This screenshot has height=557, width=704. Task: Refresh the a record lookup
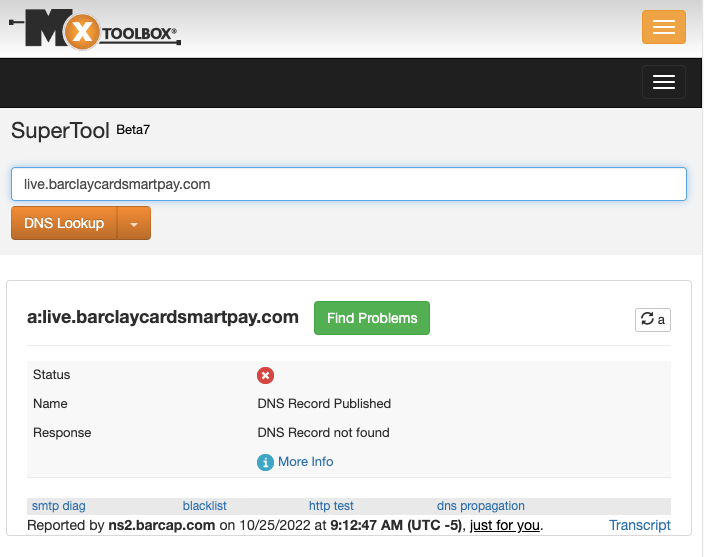[653, 320]
